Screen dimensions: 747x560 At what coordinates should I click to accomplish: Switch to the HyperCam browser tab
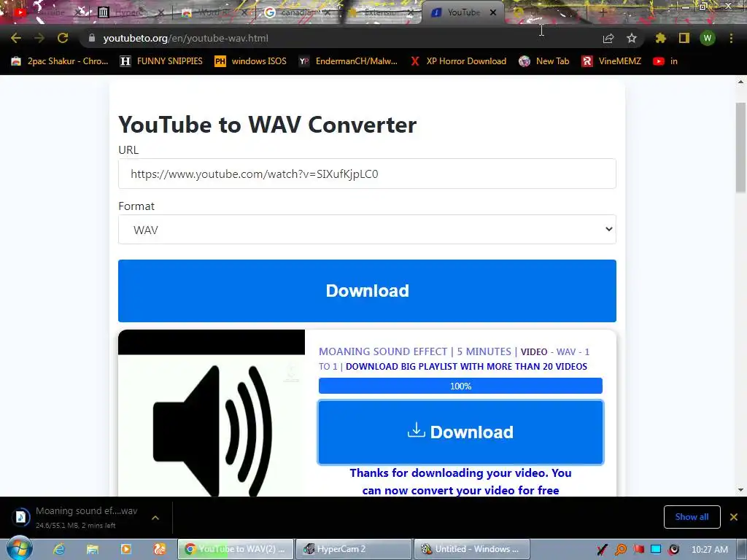[x=128, y=12]
